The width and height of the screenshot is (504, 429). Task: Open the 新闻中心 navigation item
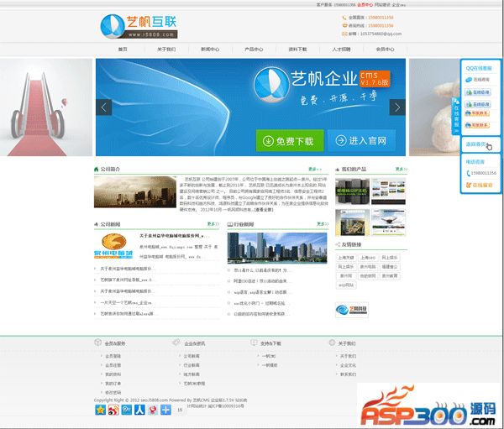[210, 50]
